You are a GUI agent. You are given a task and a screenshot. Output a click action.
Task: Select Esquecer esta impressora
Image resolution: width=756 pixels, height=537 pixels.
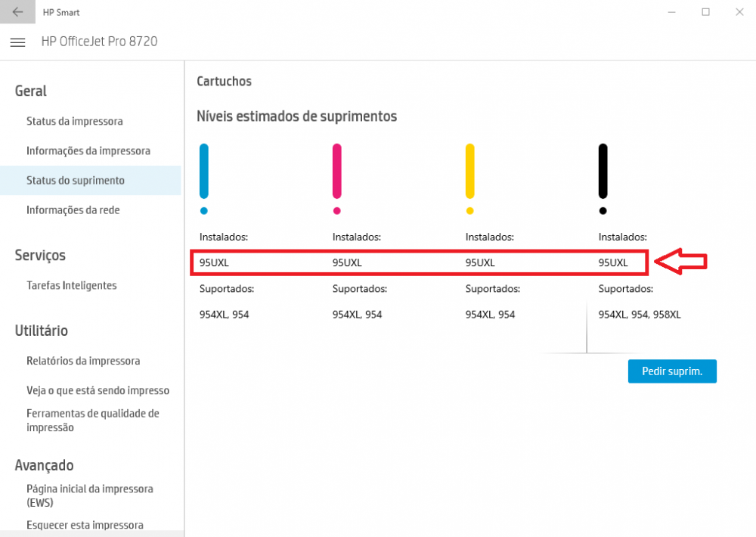click(85, 525)
